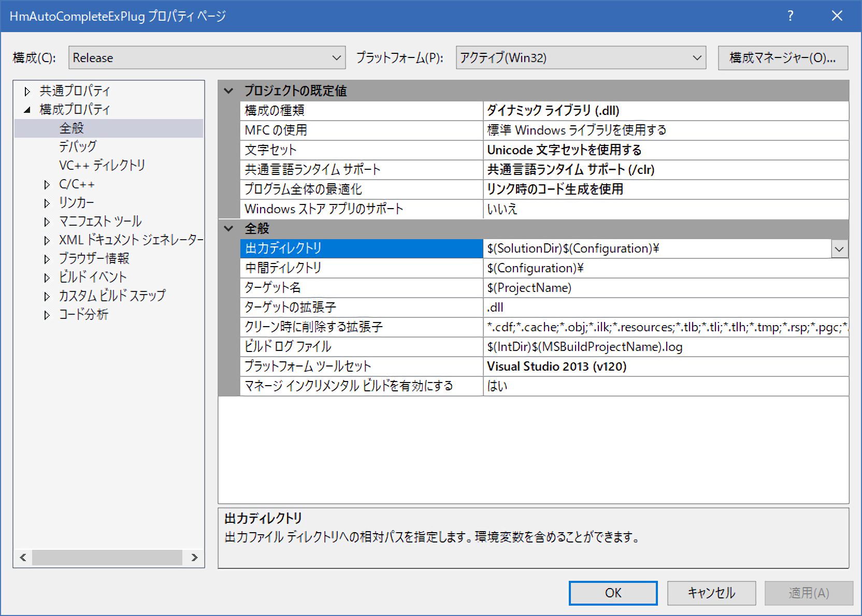
Task: Collapse the 構成プロパティ tree node
Action: [x=27, y=110]
